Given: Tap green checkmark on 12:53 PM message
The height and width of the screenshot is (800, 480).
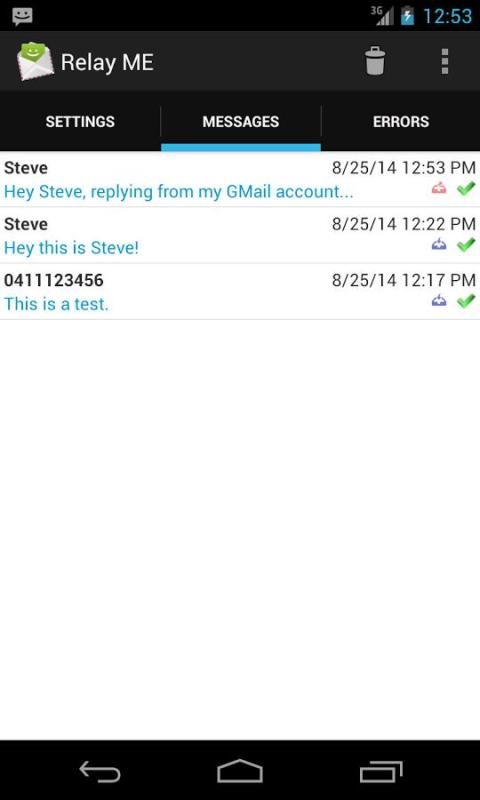Looking at the screenshot, I should coord(466,188).
